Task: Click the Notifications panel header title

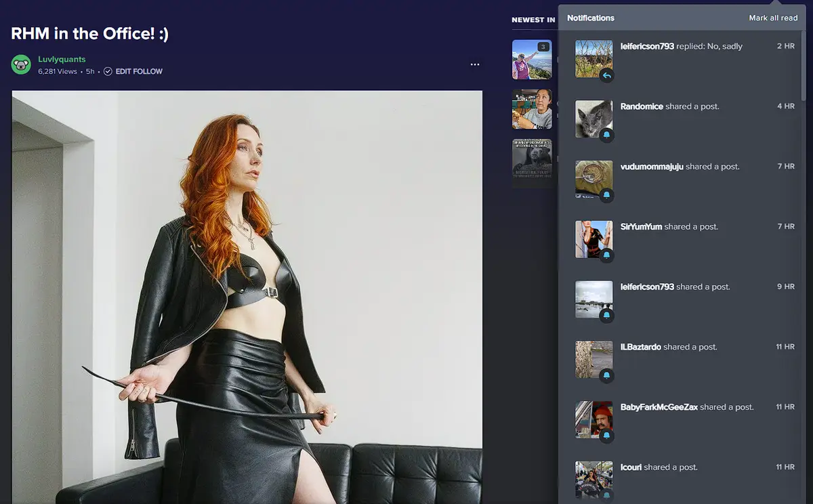Action: [591, 18]
